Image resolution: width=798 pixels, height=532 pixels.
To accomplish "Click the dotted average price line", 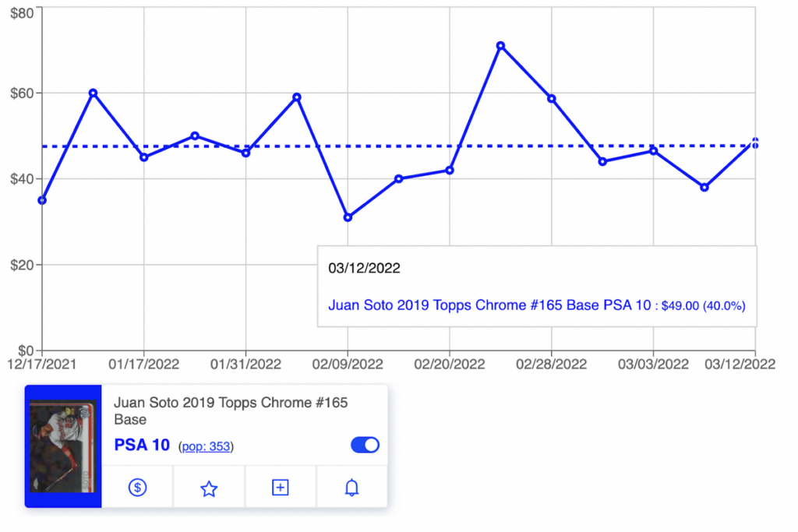I will [x=398, y=146].
